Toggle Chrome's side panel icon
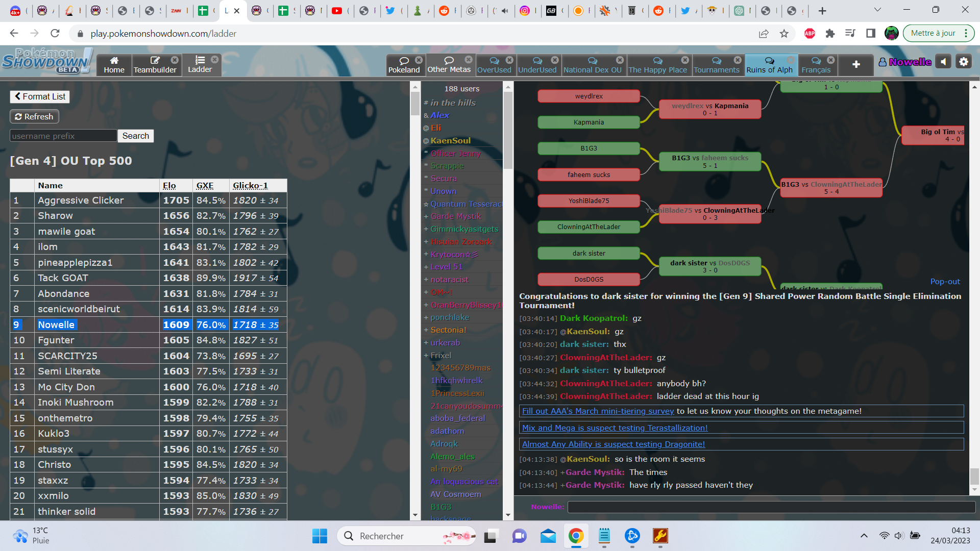 click(871, 34)
